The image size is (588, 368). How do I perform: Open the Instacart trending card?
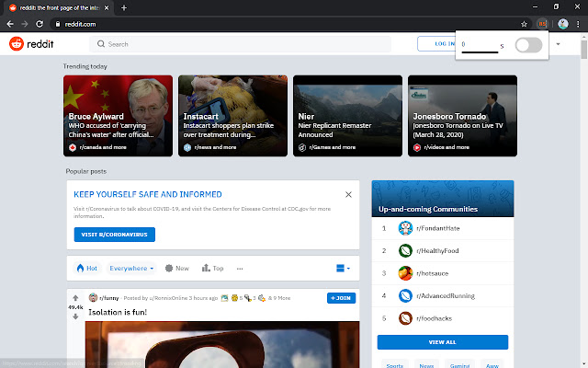[232, 116]
